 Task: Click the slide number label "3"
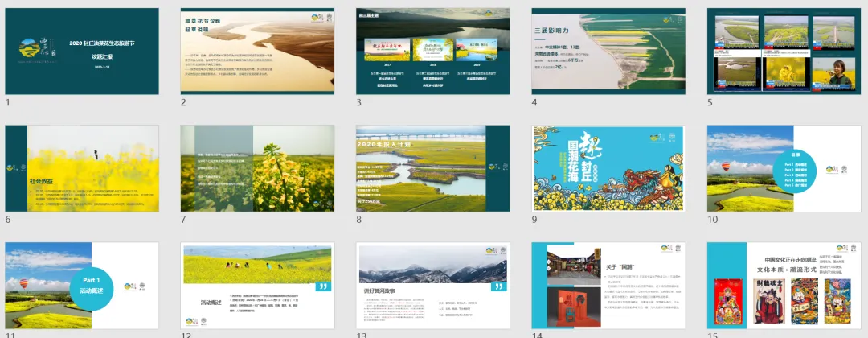coord(358,102)
